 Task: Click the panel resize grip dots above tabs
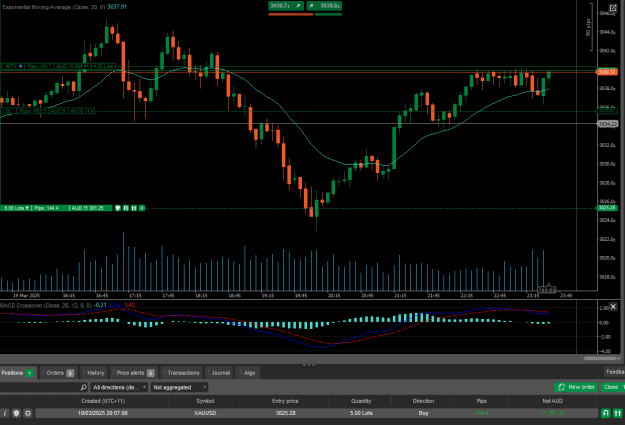309,364
